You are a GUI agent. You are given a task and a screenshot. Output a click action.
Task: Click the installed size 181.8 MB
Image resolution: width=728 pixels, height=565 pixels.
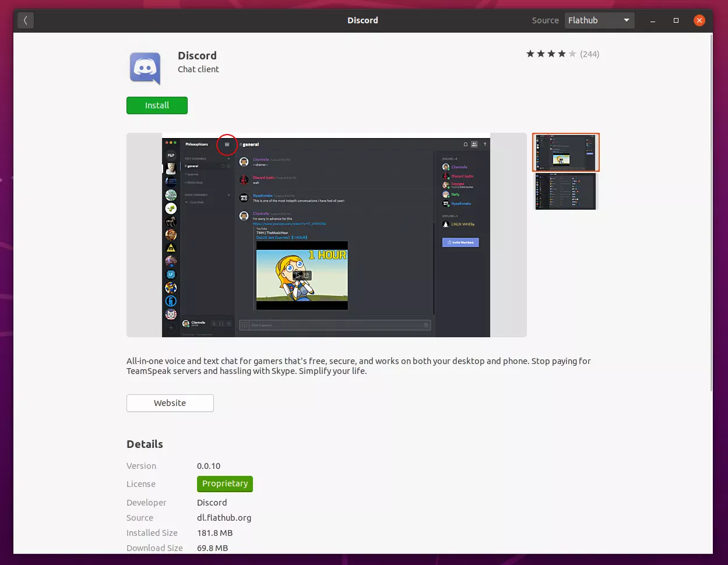(x=216, y=533)
